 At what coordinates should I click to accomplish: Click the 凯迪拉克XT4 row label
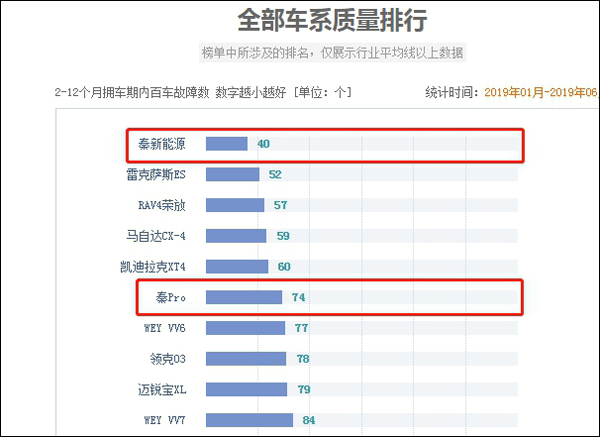pyautogui.click(x=153, y=267)
